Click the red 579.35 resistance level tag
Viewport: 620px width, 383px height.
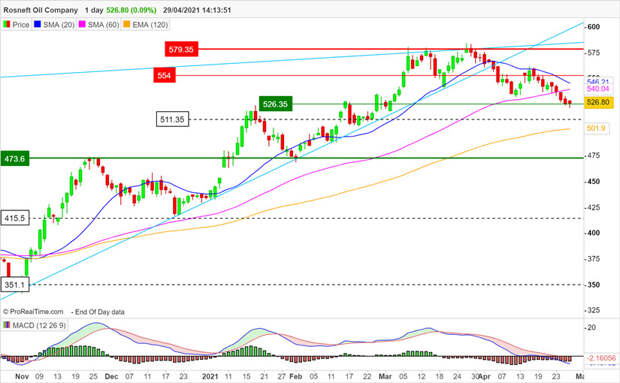point(181,49)
